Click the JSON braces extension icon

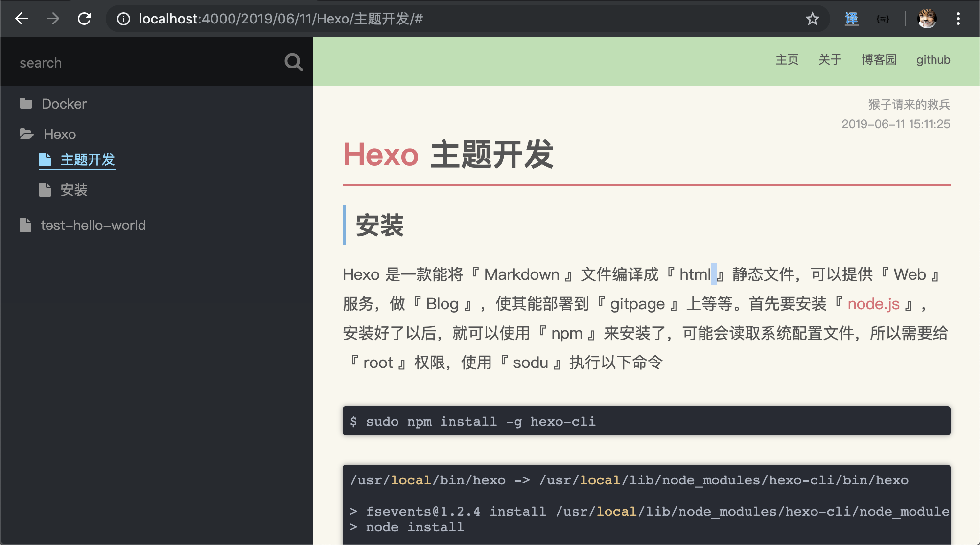[883, 19]
